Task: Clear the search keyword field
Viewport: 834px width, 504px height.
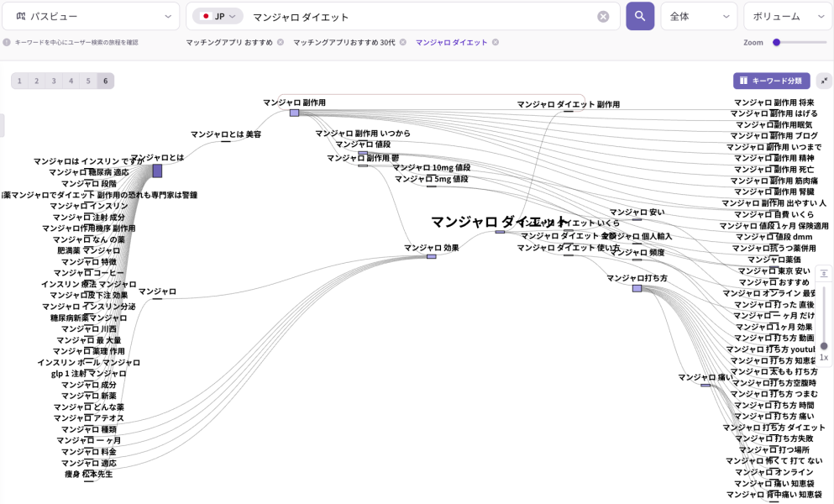Action: pos(603,17)
